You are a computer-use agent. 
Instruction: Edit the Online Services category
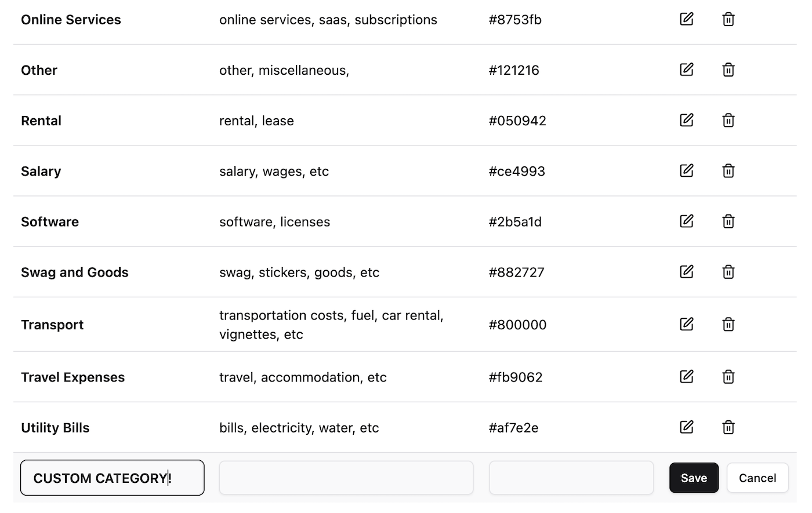coord(687,19)
